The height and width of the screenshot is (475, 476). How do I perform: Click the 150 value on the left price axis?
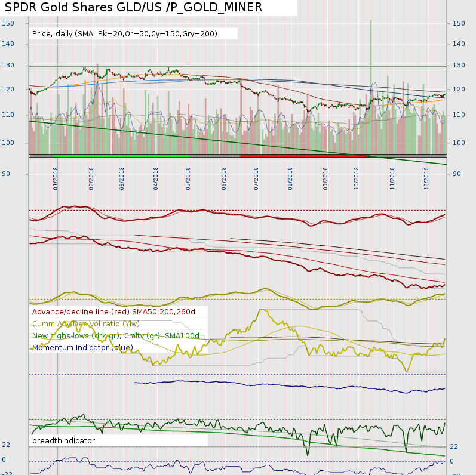coord(8,23)
